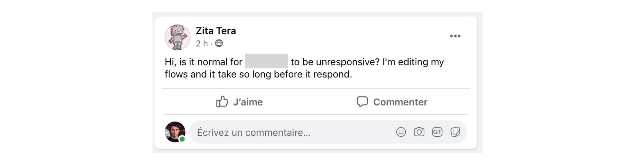Click the word "unresponsive?" in the post
Image resolution: width=644 pixels, height=166 pixels.
tap(348, 62)
